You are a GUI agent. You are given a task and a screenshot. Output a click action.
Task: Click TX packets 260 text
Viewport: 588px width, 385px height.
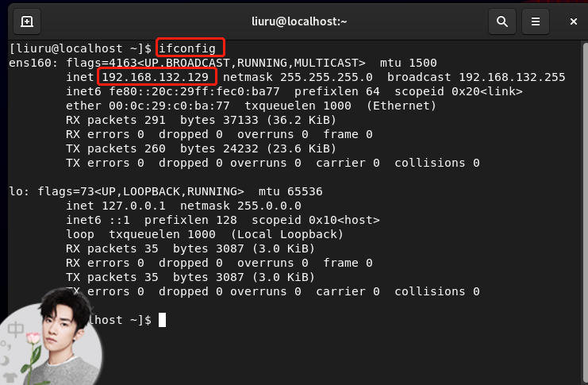tap(116, 148)
